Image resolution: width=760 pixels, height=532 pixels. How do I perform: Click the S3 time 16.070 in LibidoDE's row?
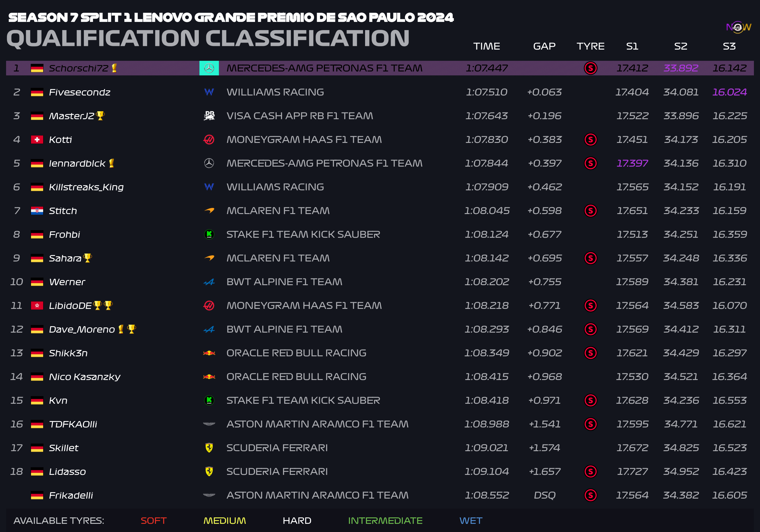(x=729, y=306)
